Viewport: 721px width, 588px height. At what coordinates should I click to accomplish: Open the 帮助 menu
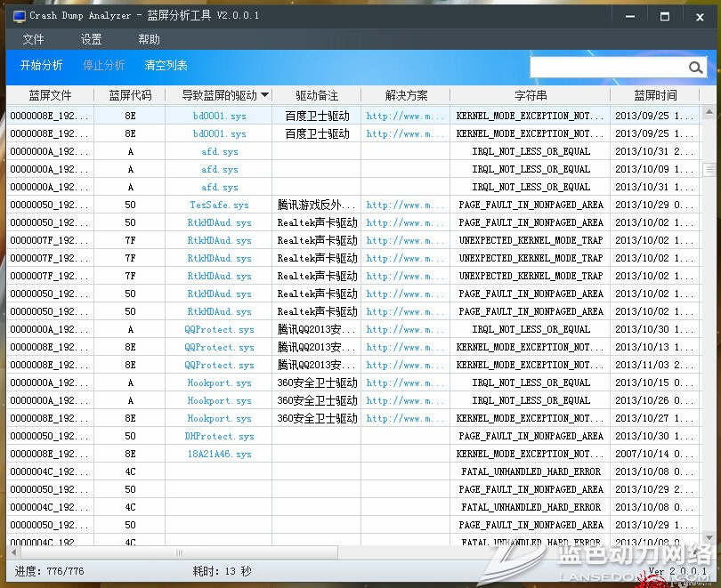pos(149,39)
